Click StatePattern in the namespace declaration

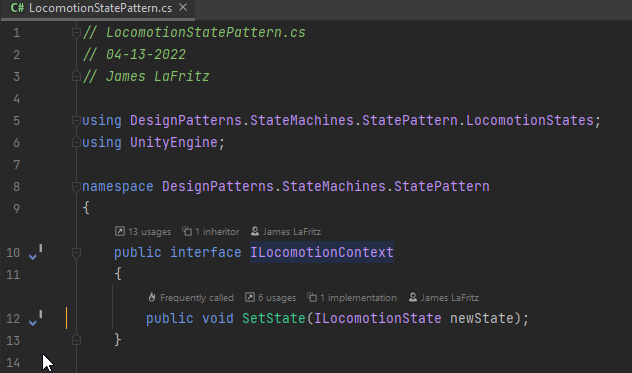[442, 186]
